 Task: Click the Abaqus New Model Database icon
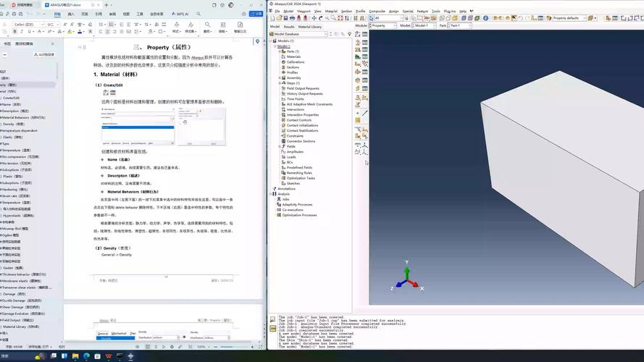pyautogui.click(x=272, y=18)
